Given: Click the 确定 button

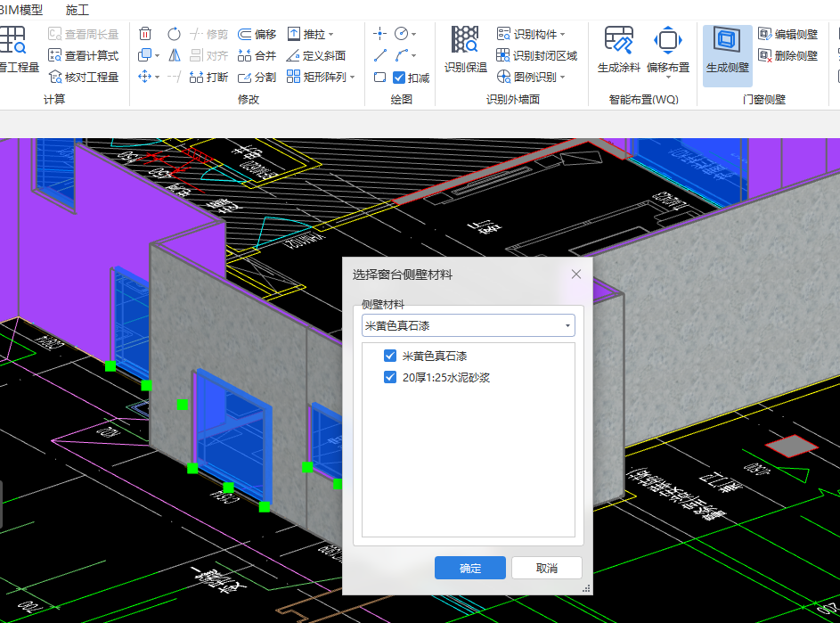Looking at the screenshot, I should (x=469, y=568).
